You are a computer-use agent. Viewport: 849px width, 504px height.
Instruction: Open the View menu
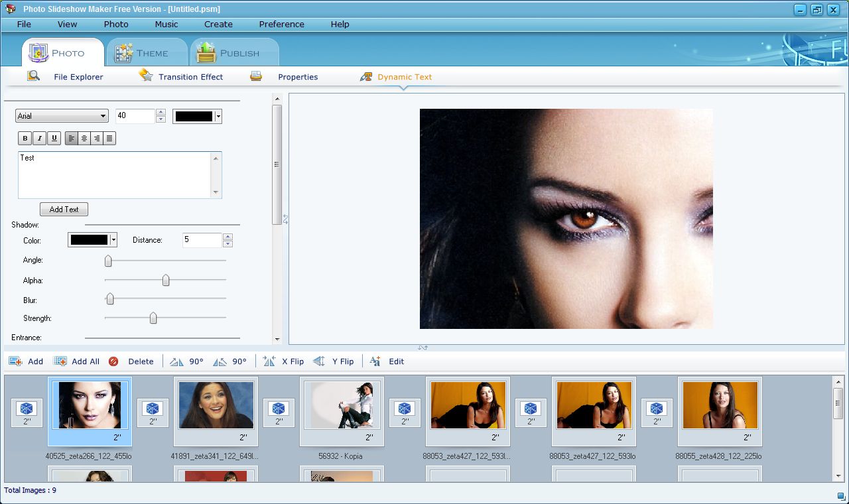point(67,24)
